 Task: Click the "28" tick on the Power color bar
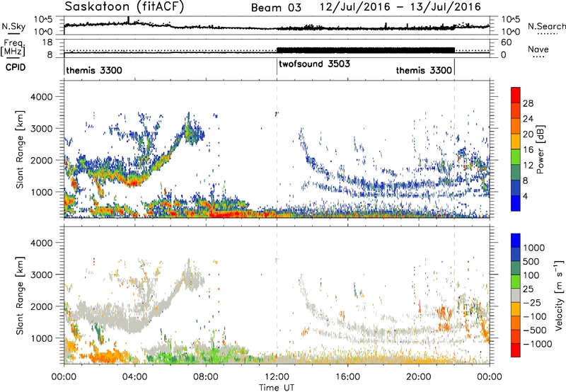click(528, 103)
